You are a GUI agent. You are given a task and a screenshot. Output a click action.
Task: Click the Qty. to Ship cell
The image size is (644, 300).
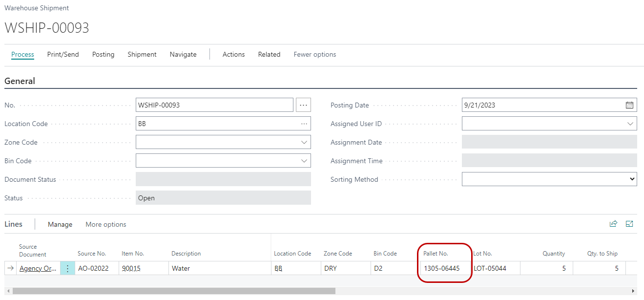click(599, 268)
